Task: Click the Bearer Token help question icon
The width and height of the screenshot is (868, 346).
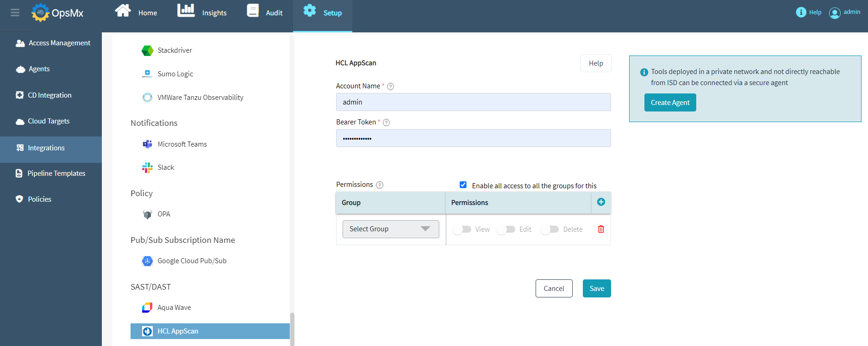Action: pyautogui.click(x=386, y=123)
